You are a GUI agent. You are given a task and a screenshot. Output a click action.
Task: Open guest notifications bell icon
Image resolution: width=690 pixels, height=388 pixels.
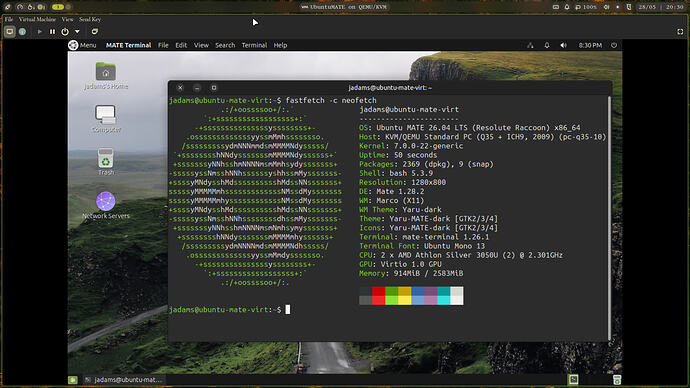tap(547, 45)
